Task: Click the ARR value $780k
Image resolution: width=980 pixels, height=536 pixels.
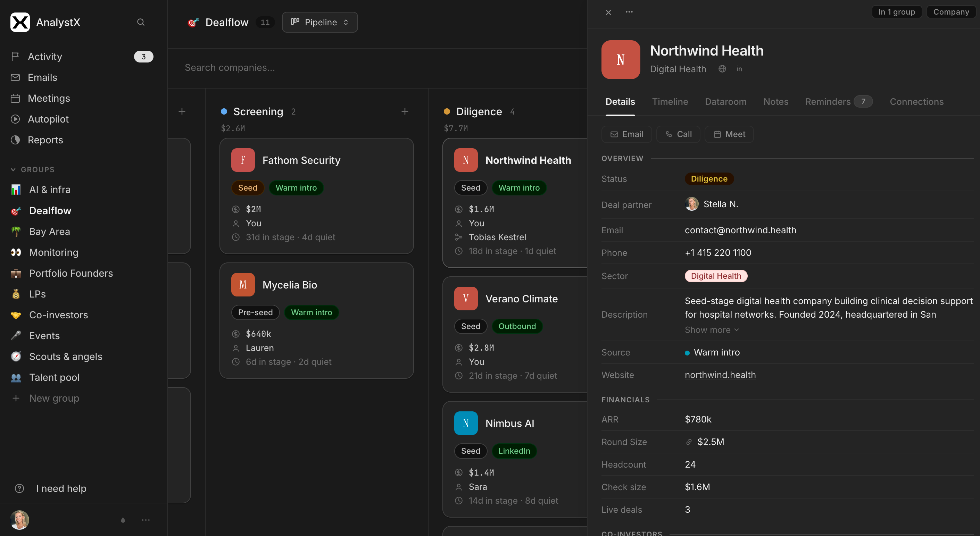Action: pyautogui.click(x=698, y=419)
